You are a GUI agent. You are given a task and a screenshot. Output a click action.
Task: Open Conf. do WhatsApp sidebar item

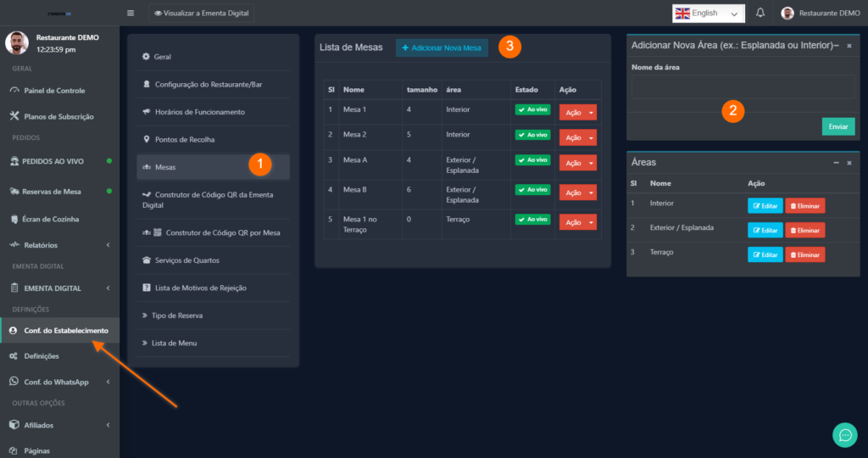(x=56, y=382)
